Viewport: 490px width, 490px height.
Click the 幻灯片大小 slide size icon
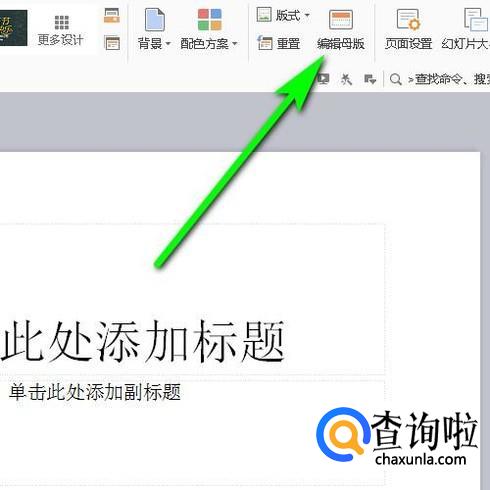pos(476,20)
